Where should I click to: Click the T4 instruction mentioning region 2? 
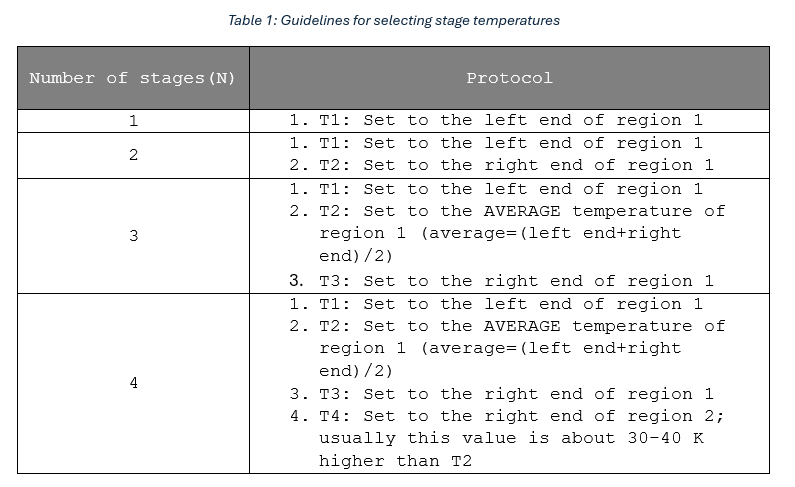click(x=521, y=416)
